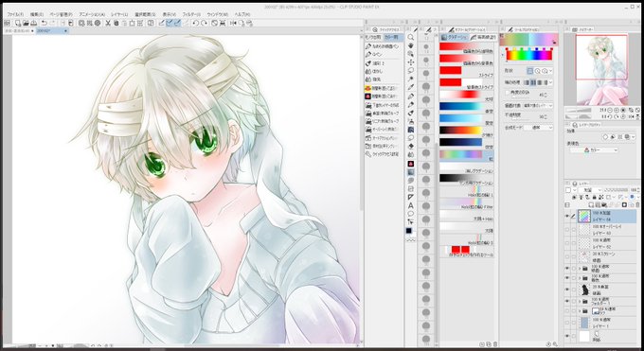Viewport: 644px width, 351px height.
Task: Click the Cut scissors icon in toolbar
Action: 108,23
